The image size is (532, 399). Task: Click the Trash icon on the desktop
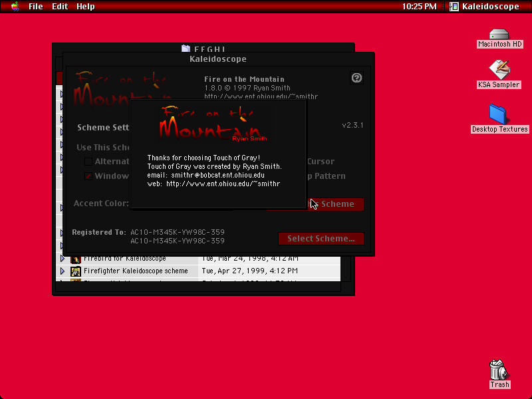click(x=497, y=370)
